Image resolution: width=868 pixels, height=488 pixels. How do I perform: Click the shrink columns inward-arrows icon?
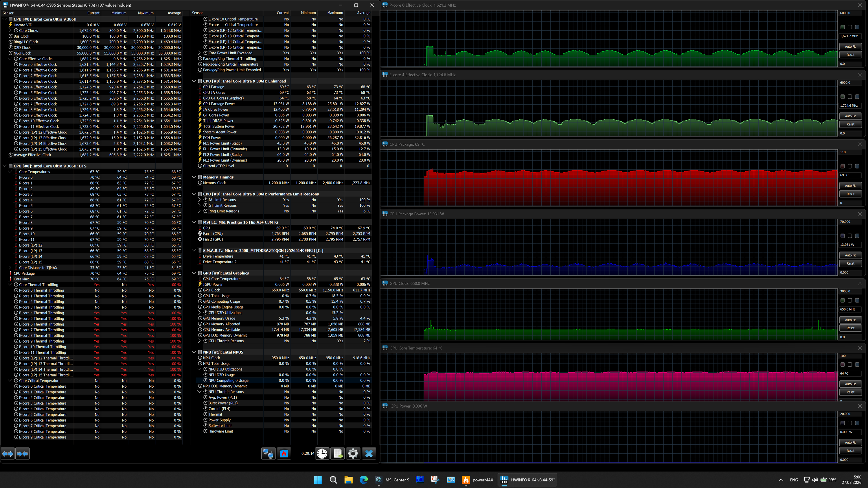coord(22,454)
